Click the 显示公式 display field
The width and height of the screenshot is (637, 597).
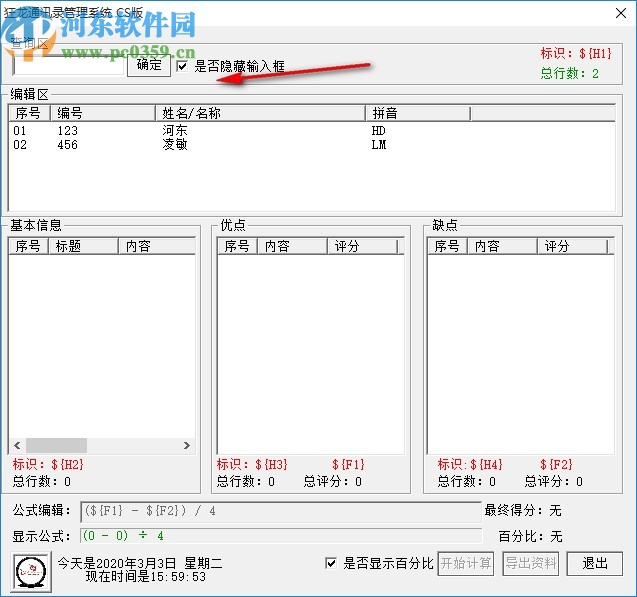coord(281,536)
